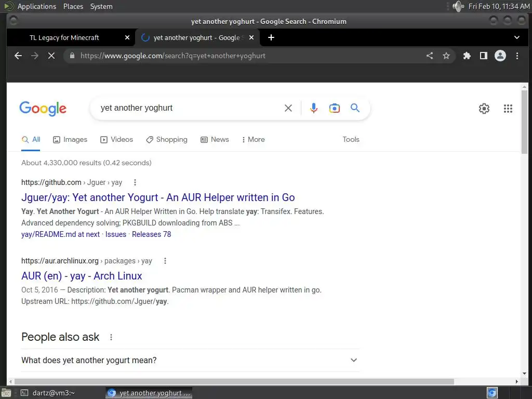Open the Tools search options
Viewport: 532px width, 399px height.
coord(351,139)
